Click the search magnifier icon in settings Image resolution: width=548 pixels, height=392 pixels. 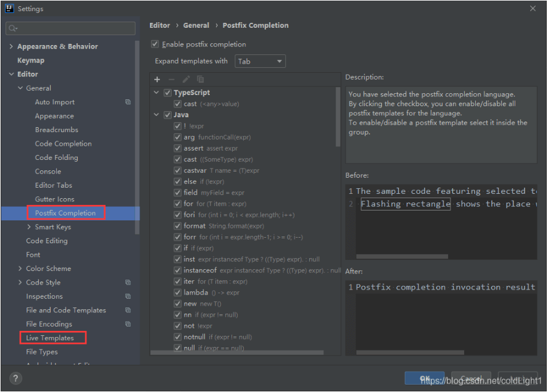pos(13,28)
